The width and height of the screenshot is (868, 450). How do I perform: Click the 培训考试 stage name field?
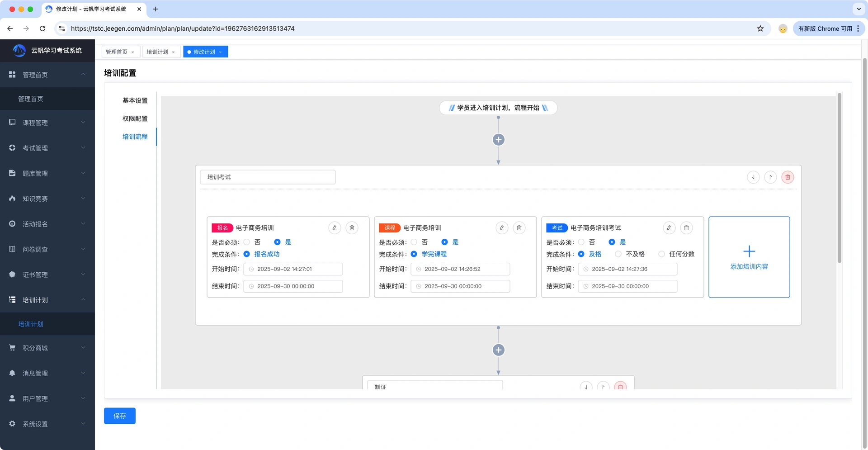268,177
